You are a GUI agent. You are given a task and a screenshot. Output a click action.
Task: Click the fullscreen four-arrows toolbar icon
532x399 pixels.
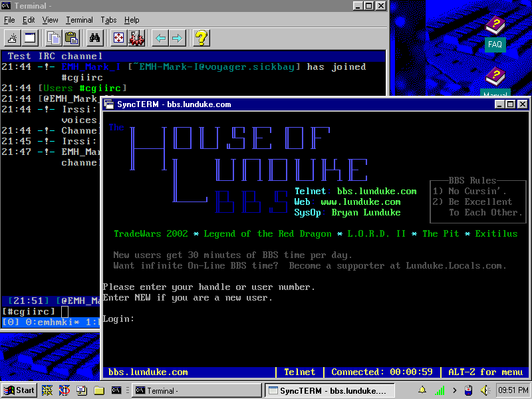point(118,38)
